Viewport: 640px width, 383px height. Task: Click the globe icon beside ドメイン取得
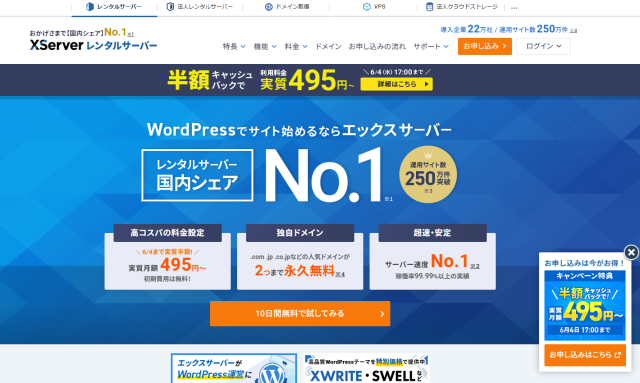[269, 7]
